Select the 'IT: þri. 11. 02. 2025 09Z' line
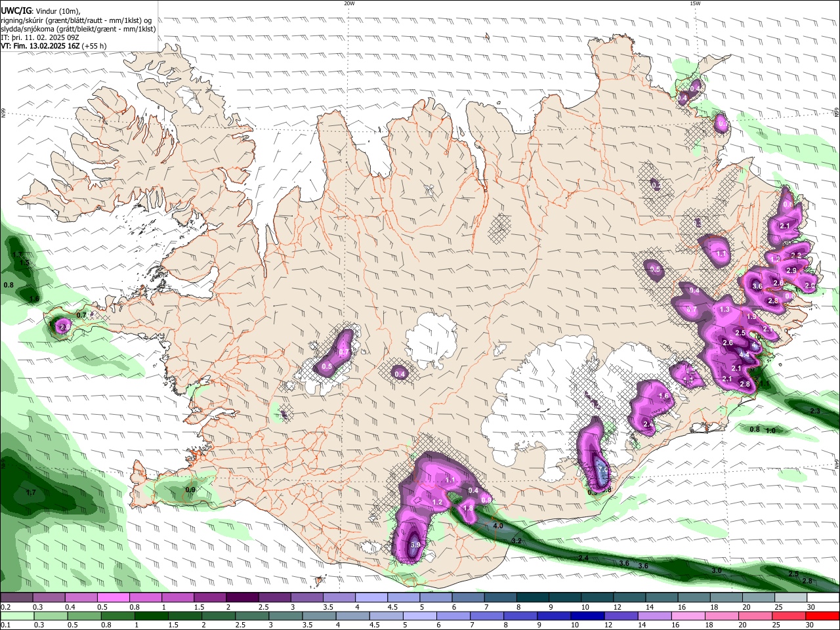This screenshot has width=840, height=630. tap(40, 37)
